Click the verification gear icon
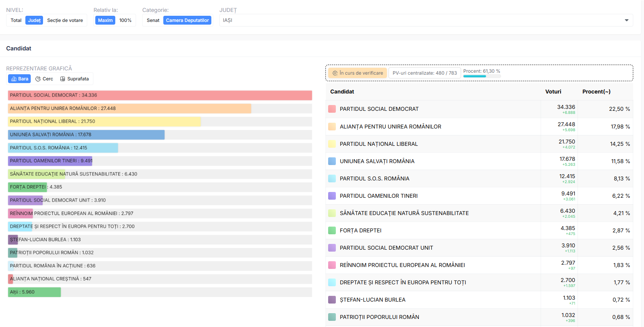Screen dimensions: 644x327 click(335, 73)
